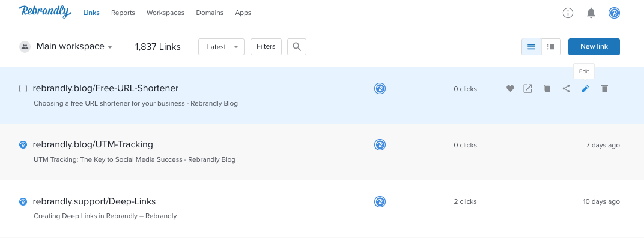The height and width of the screenshot is (238, 644).
Task: Open the Apps tab
Action: tap(243, 13)
